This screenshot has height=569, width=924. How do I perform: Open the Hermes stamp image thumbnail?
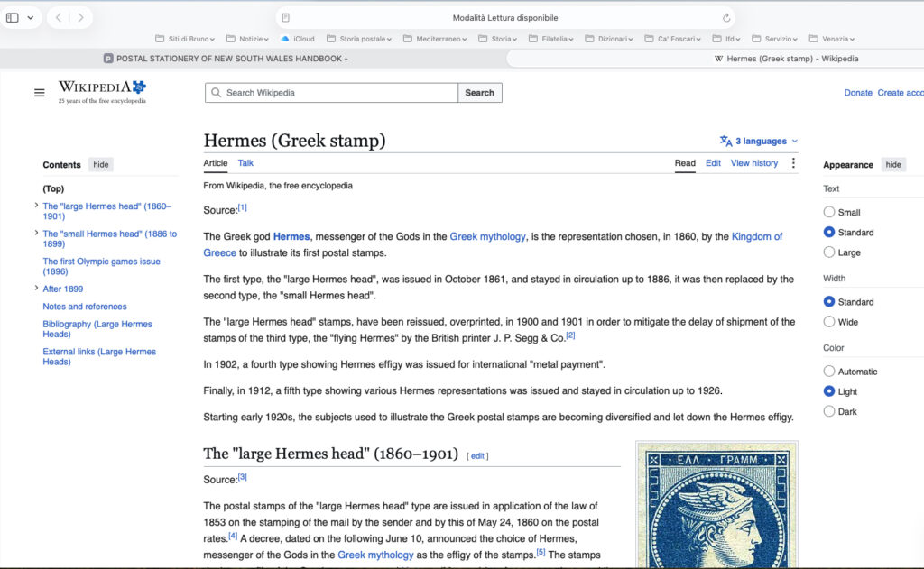716,504
